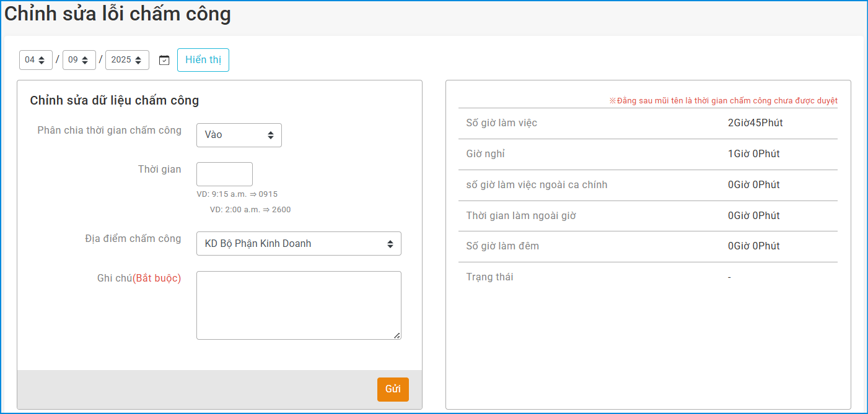Click the month spinner arrows showing 09
This screenshot has height=414, width=868.
(x=85, y=60)
